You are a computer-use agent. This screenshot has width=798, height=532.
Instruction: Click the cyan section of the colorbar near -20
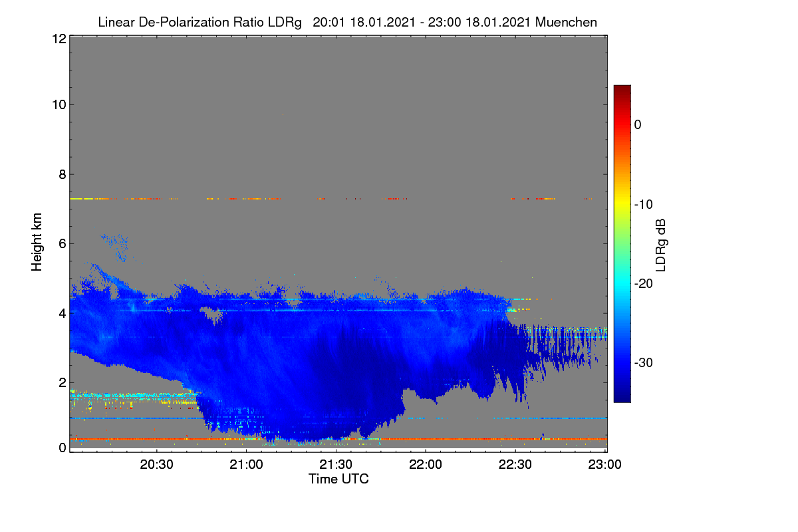(622, 283)
